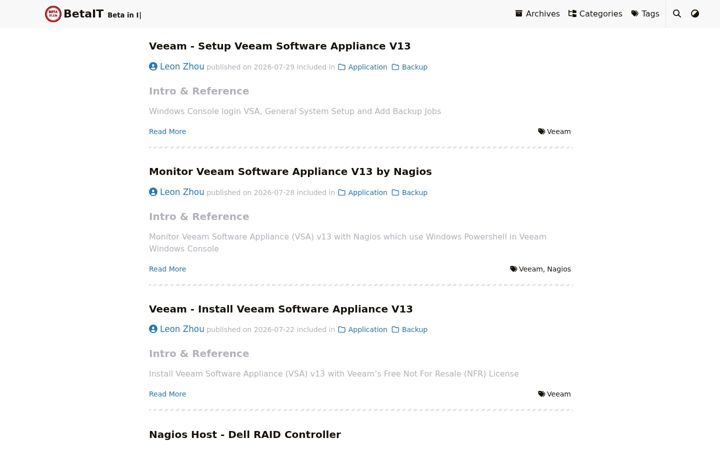
Task: Open 'Veeam - Setup Veeam Software Appliance V13' post
Action: 280,46
